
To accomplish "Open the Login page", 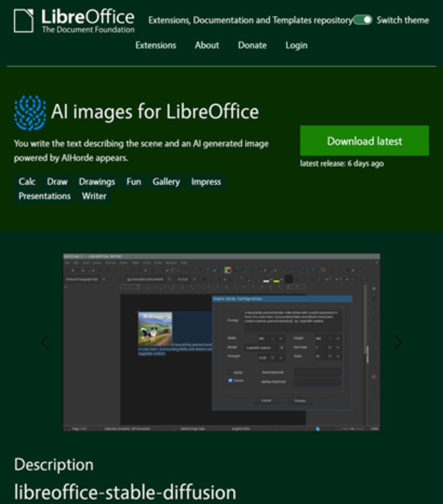I will pyautogui.click(x=296, y=45).
